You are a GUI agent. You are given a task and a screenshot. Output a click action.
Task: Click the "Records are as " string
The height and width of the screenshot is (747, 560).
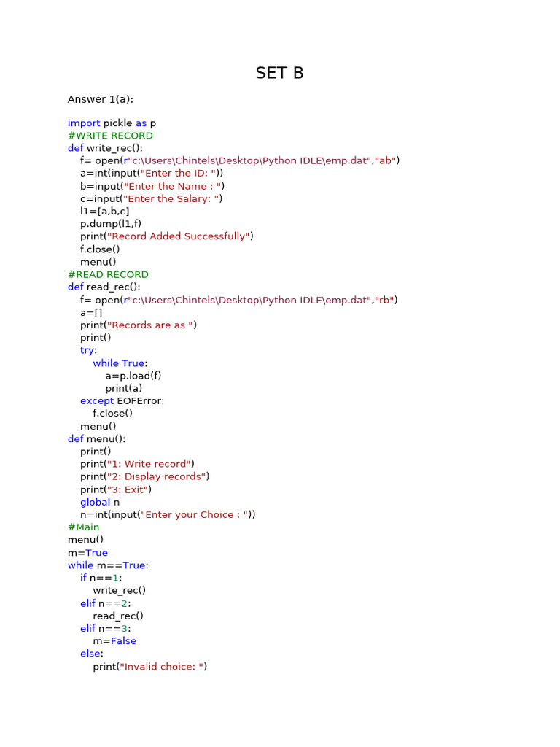point(150,325)
